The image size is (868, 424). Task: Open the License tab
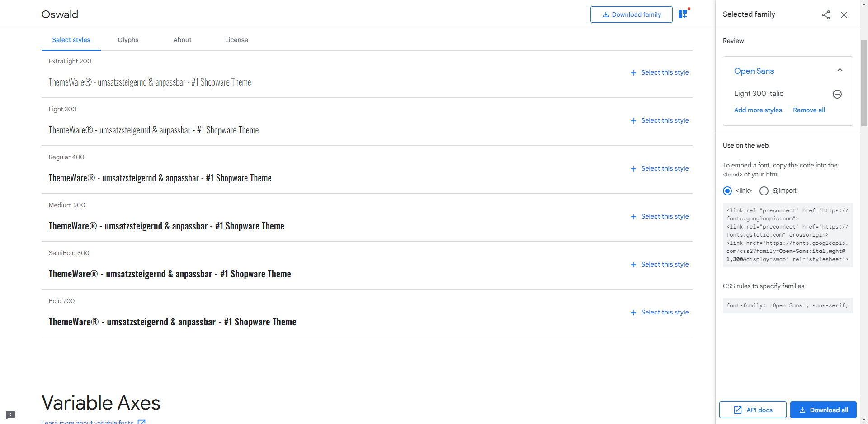click(236, 40)
